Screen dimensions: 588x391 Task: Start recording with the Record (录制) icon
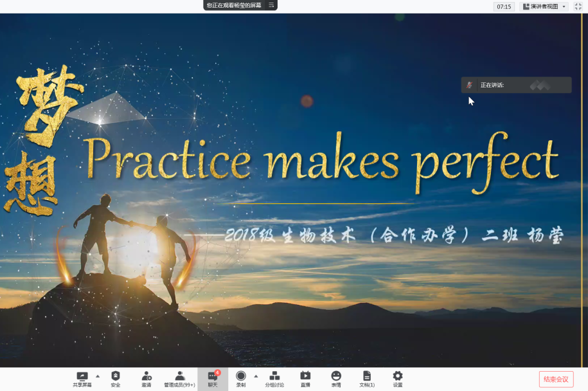[x=241, y=376]
